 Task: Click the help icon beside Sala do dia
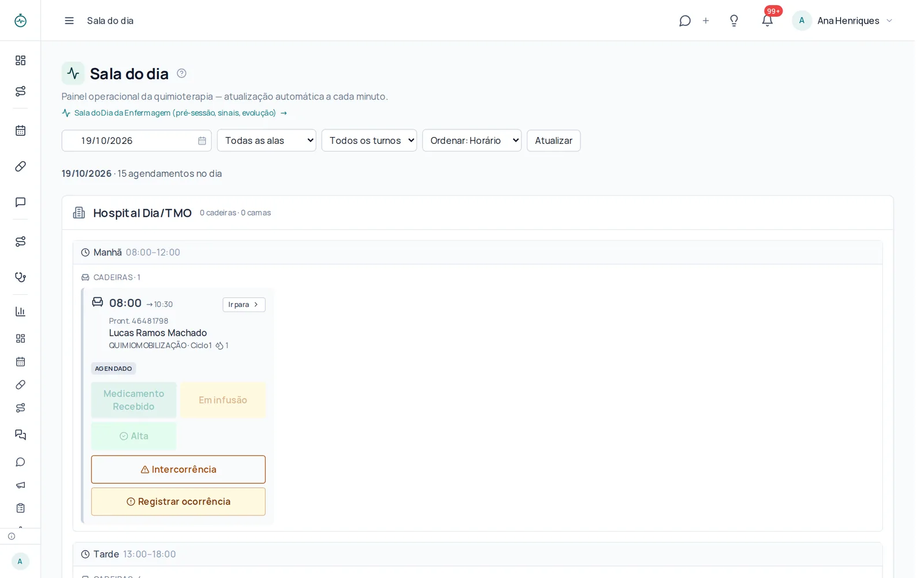pyautogui.click(x=181, y=73)
